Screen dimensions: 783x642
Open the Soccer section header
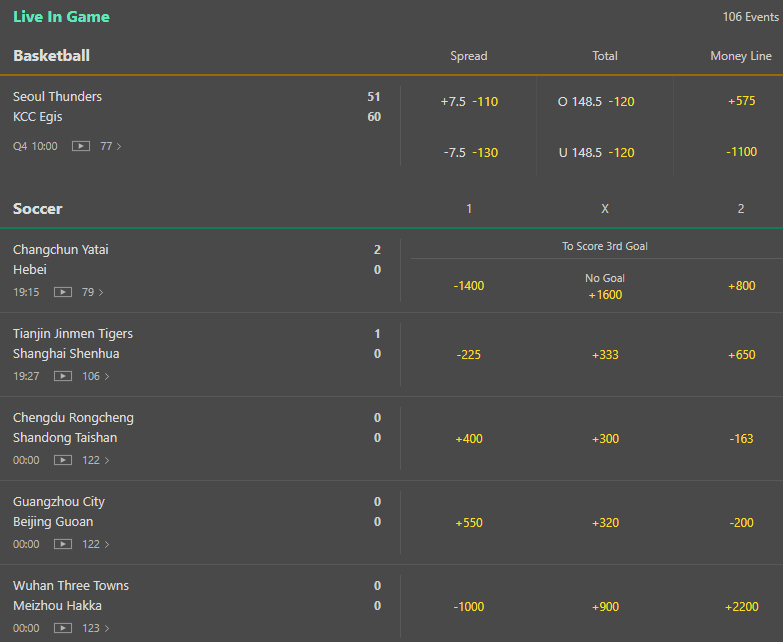(x=38, y=209)
